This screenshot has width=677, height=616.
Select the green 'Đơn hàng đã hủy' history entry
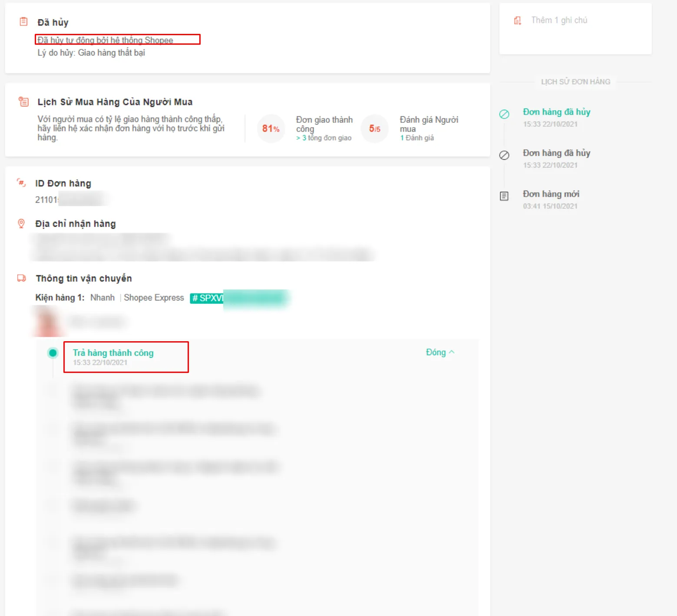[x=557, y=112]
